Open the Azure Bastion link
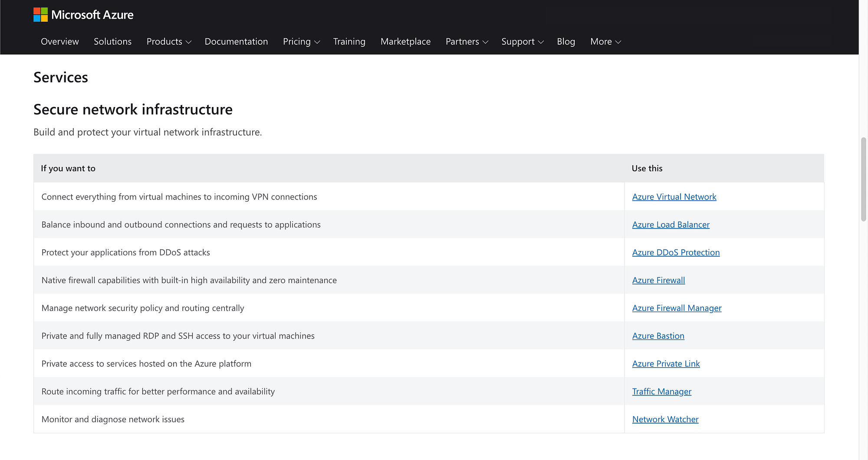 click(x=658, y=336)
